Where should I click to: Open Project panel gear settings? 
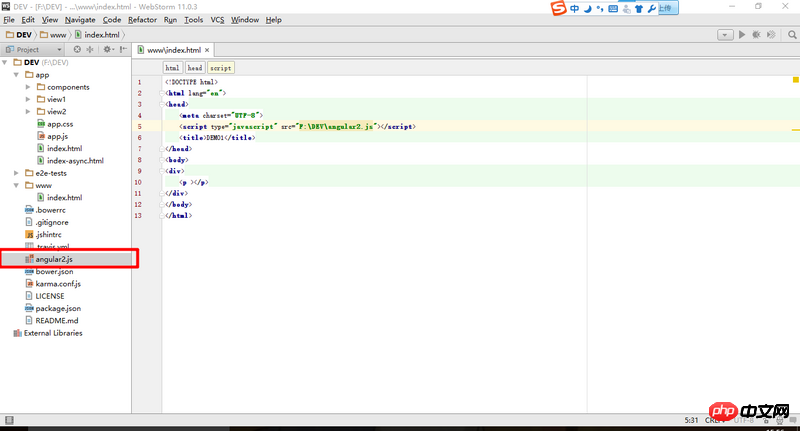pos(108,49)
